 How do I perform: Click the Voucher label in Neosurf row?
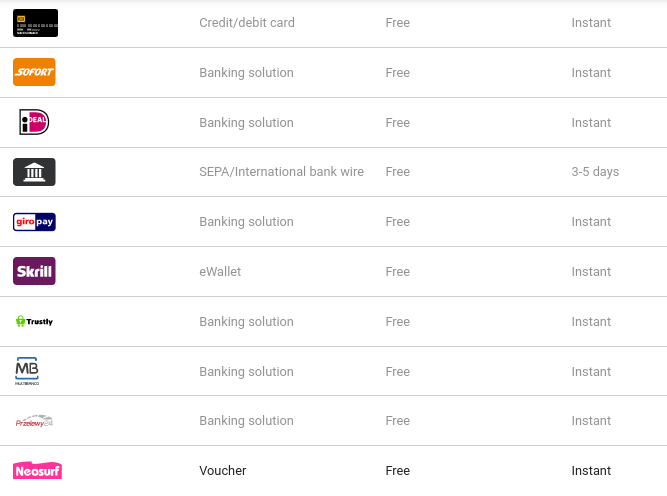(x=222, y=470)
